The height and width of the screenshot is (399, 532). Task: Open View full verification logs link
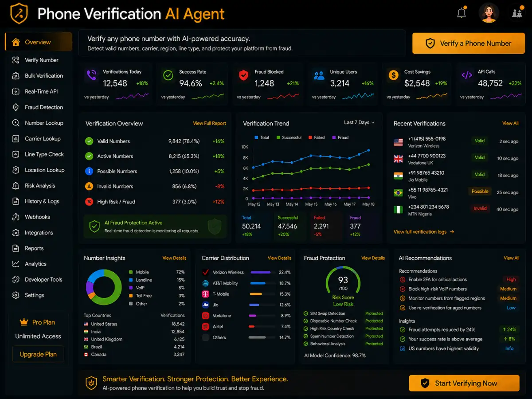(x=424, y=231)
